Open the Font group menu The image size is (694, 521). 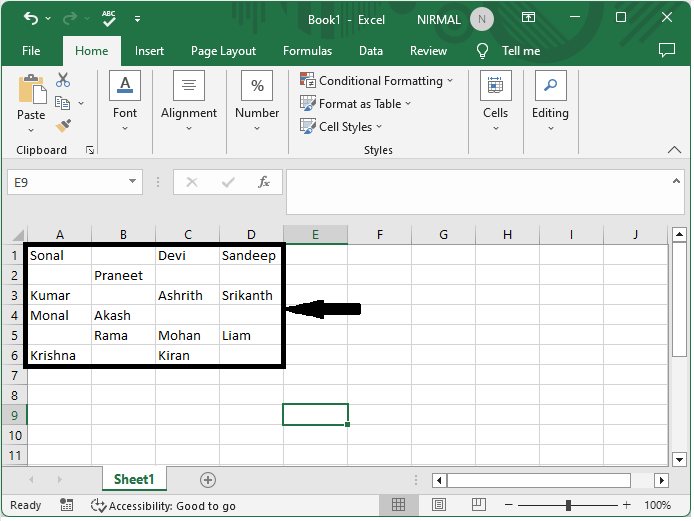coord(125,101)
